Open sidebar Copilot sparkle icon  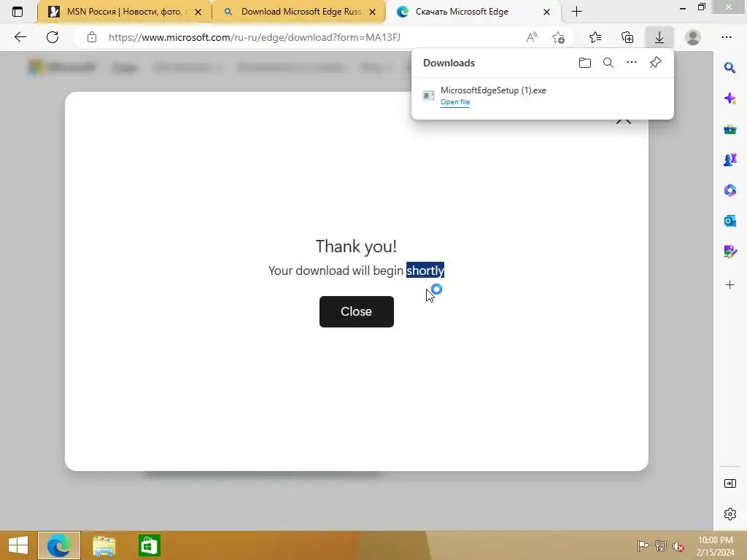(729, 98)
